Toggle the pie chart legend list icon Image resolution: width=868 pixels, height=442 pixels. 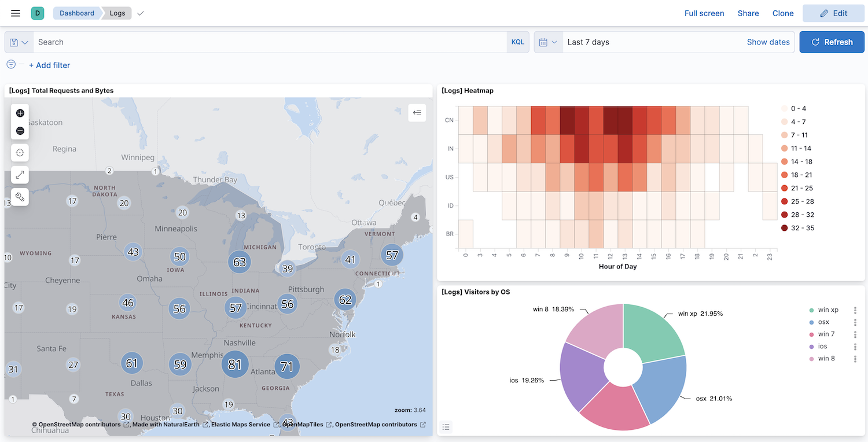pos(446,427)
